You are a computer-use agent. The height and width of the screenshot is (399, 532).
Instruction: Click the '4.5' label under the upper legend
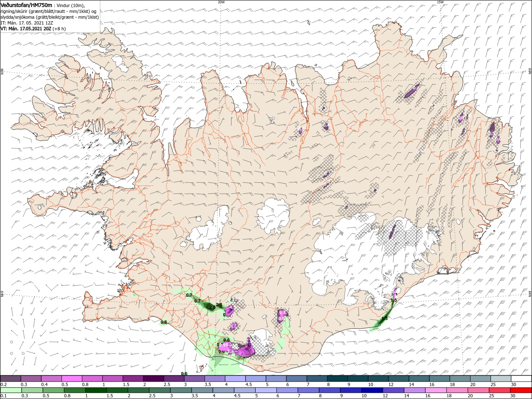248,384
